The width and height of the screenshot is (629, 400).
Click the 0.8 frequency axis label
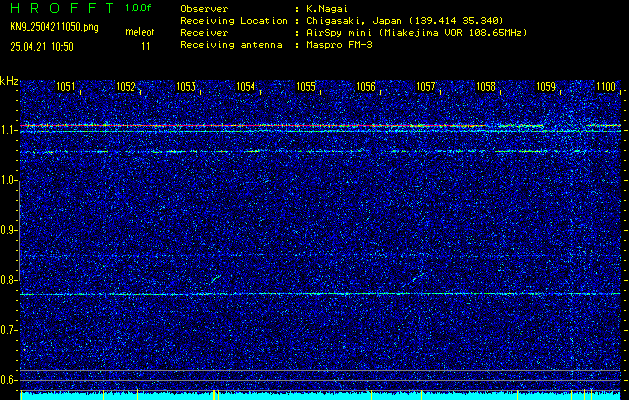pyautogui.click(x=8, y=280)
